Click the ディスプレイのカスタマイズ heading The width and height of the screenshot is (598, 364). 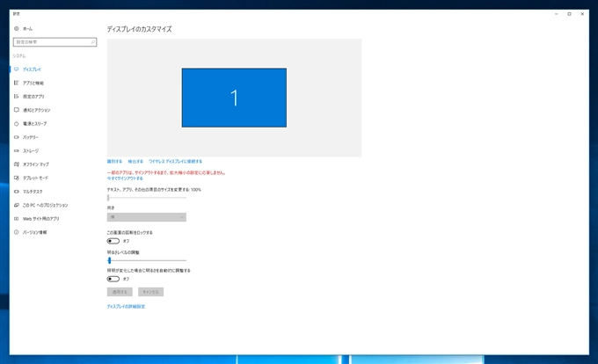click(x=139, y=29)
